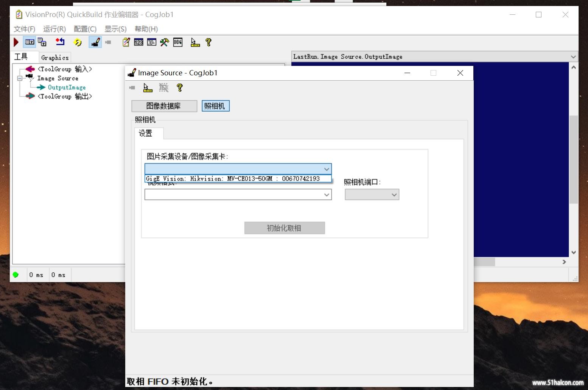This screenshot has width=588, height=390.
Task: Click the teal arrow icon beside OutputImage
Action: click(41, 87)
